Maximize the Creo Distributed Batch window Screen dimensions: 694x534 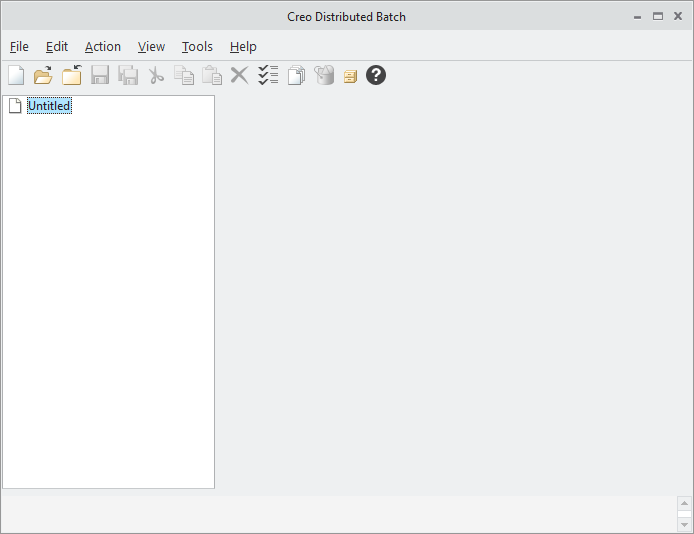click(658, 16)
